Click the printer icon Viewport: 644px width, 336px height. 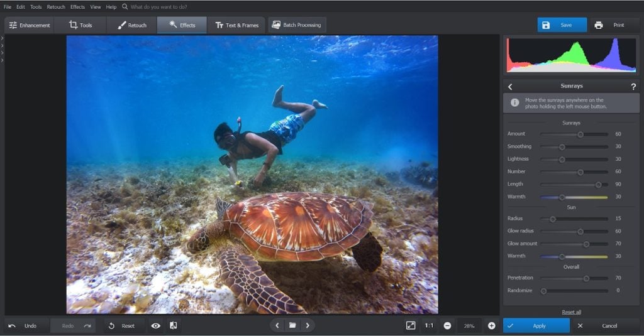pyautogui.click(x=599, y=25)
